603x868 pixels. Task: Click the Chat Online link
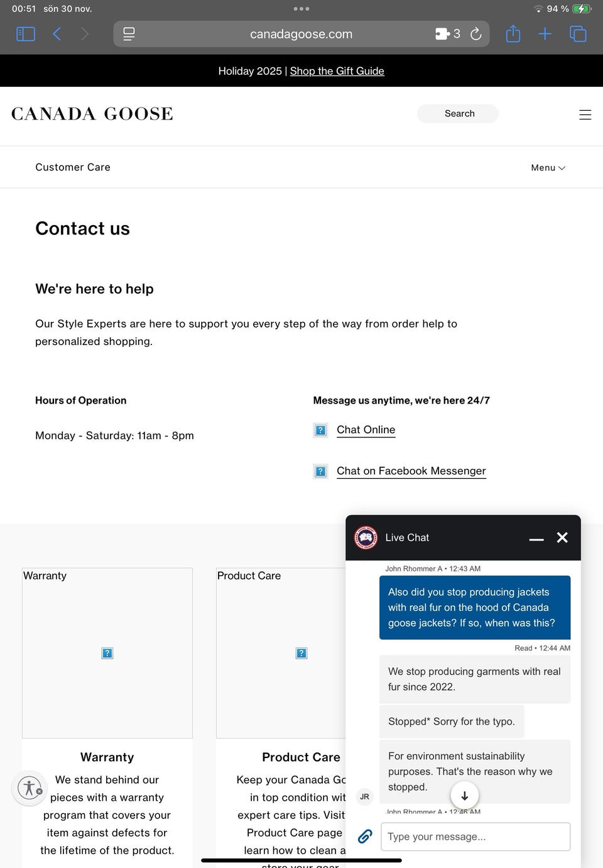366,430
